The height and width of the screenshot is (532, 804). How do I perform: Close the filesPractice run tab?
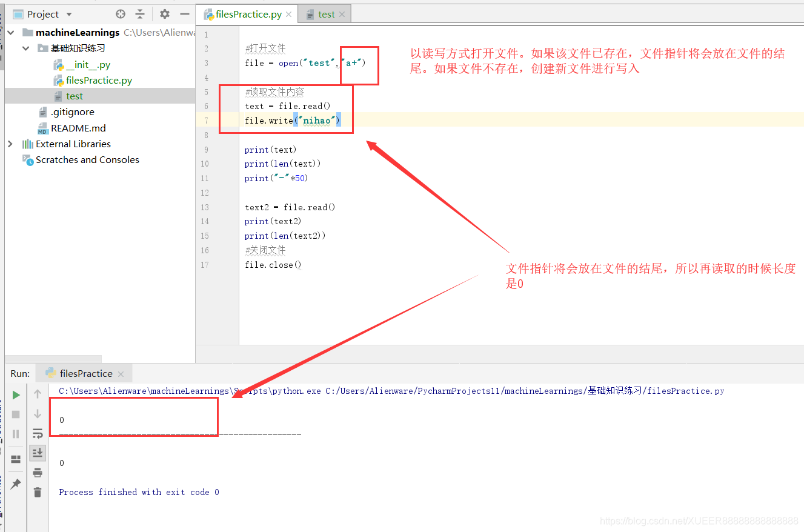(121, 374)
